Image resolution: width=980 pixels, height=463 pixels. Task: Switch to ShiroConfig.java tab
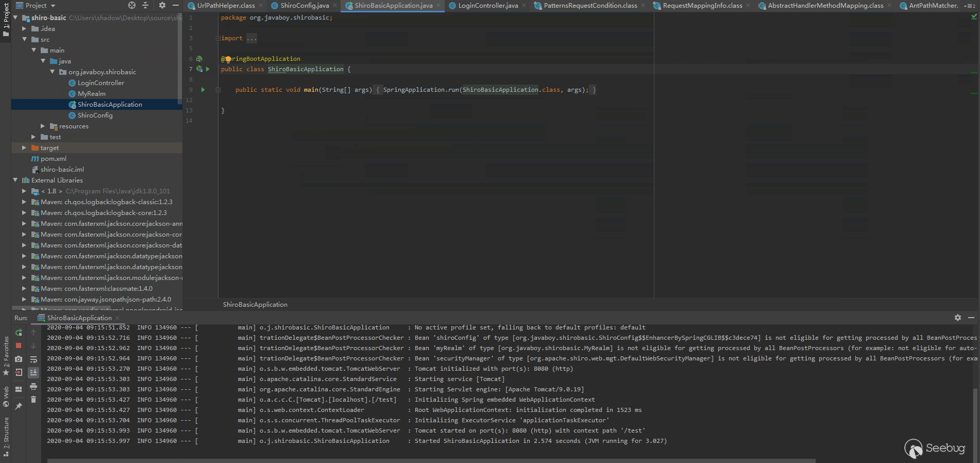point(304,5)
